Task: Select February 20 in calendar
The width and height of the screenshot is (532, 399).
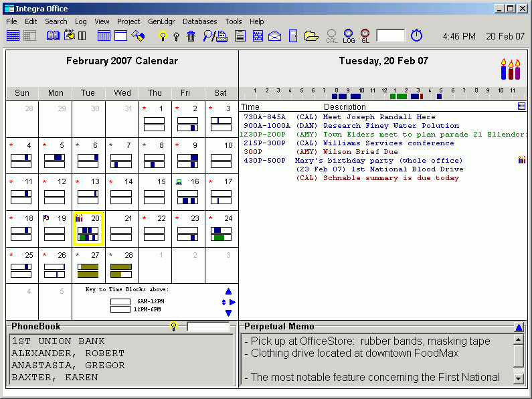Action: [88, 229]
